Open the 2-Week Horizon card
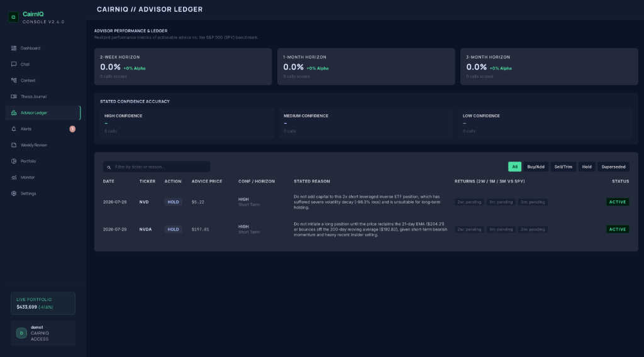 tap(183, 67)
